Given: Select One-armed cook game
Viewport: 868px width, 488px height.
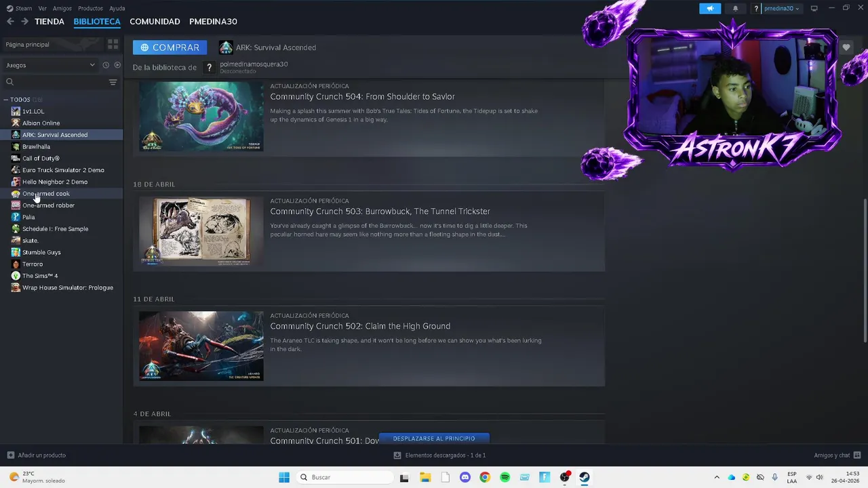Looking at the screenshot, I should (46, 193).
